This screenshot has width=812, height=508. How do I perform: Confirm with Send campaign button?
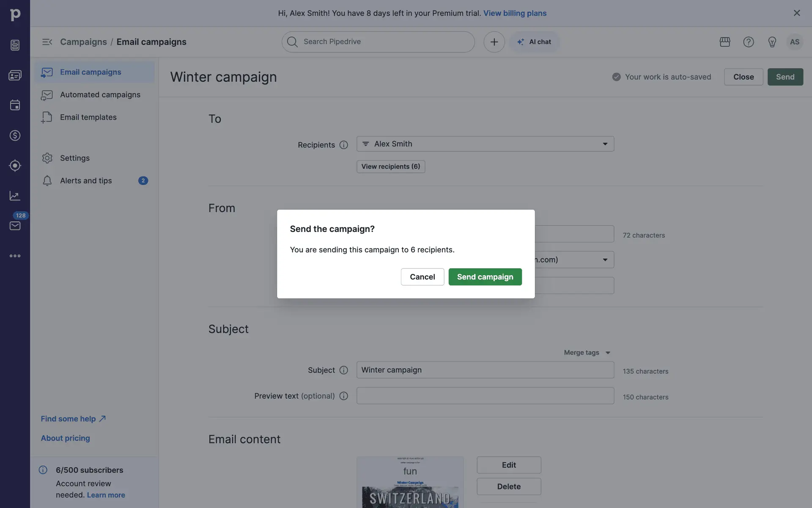485,277
